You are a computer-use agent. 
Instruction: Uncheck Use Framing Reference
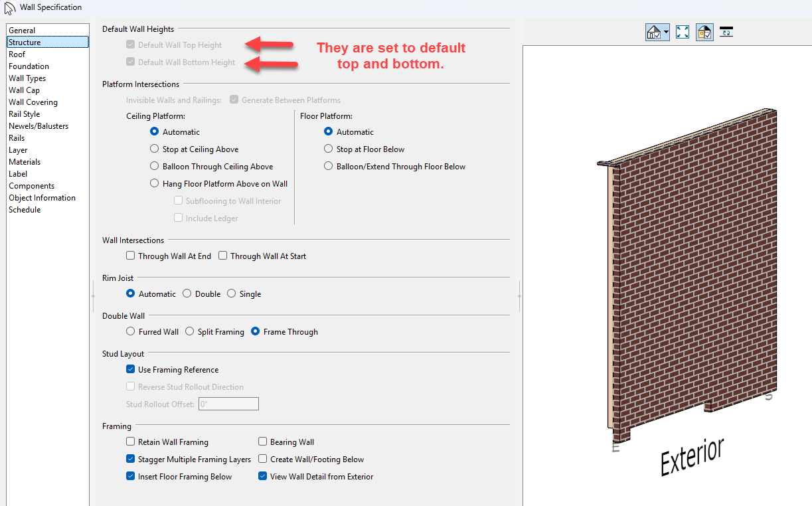coord(130,370)
